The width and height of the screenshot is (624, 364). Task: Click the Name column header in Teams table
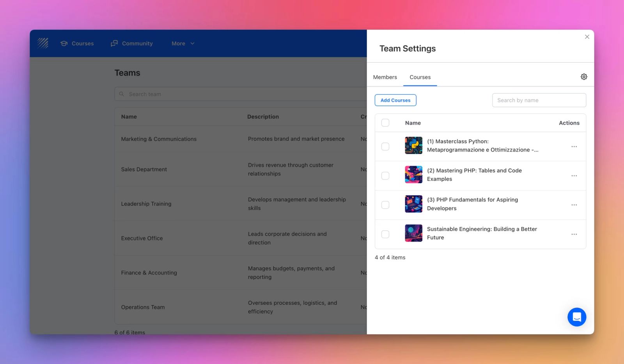click(129, 117)
